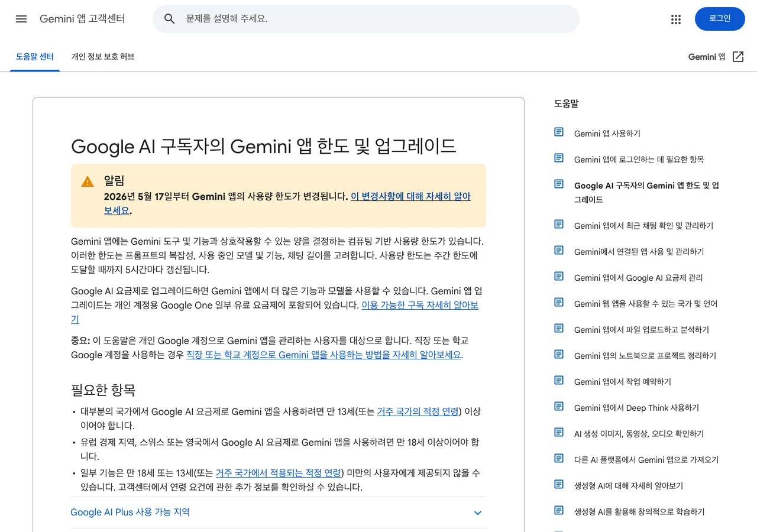Open Gemini 앱에서 최근 채팅 확인 및 관리하기

[643, 226]
